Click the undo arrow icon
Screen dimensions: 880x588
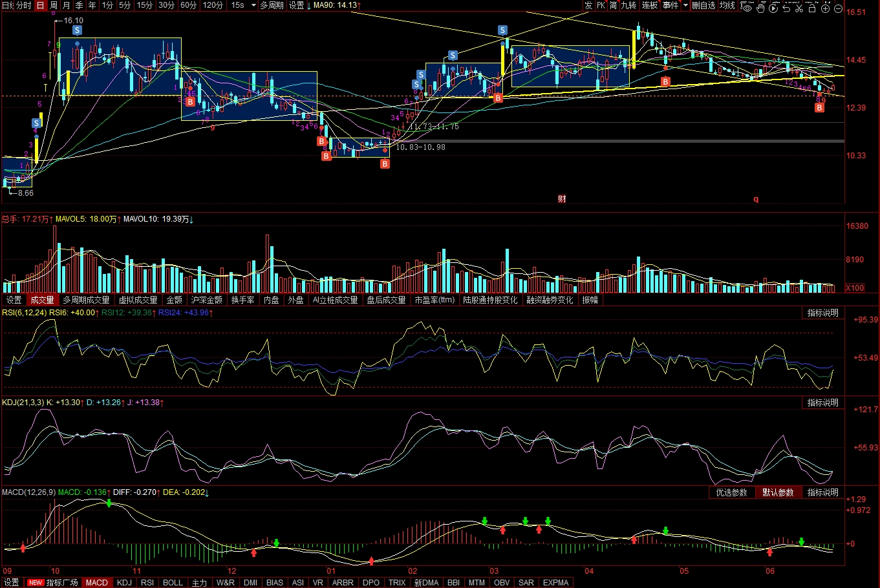pos(786,8)
